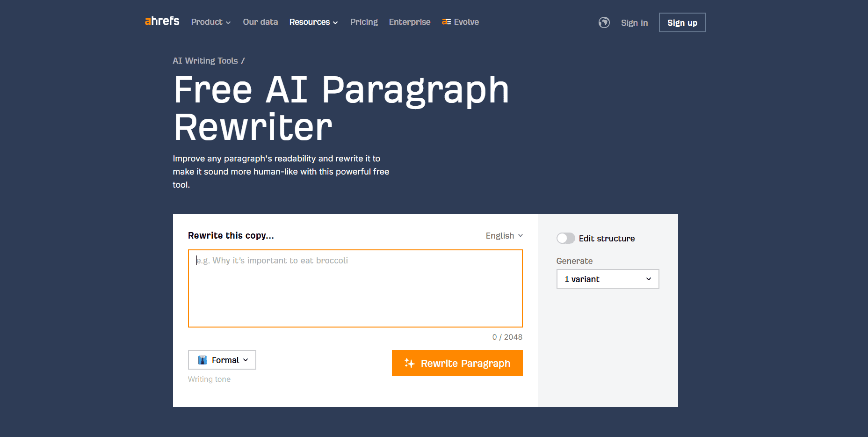Open Our data page

point(260,22)
